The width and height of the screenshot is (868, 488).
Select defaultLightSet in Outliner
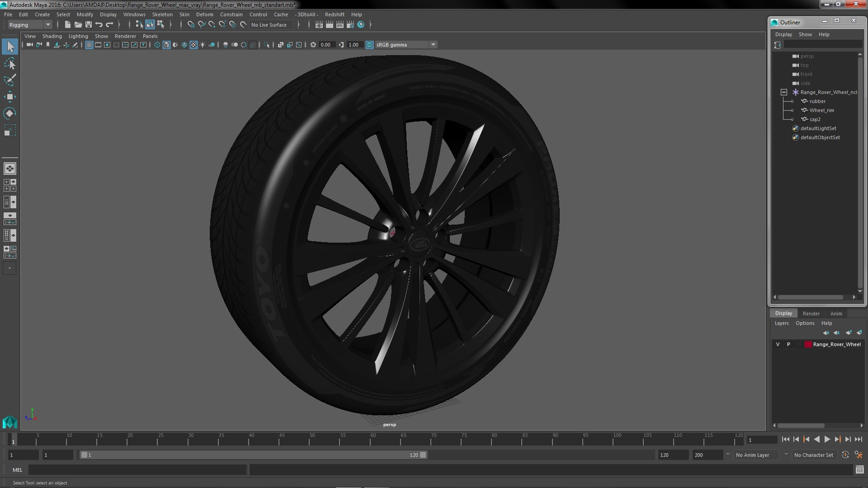coord(818,128)
